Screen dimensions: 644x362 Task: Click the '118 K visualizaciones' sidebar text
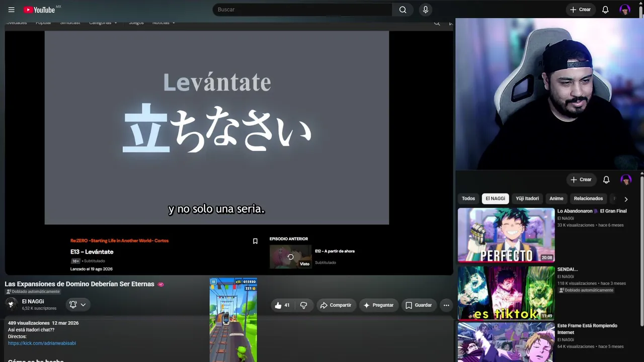pos(577,284)
